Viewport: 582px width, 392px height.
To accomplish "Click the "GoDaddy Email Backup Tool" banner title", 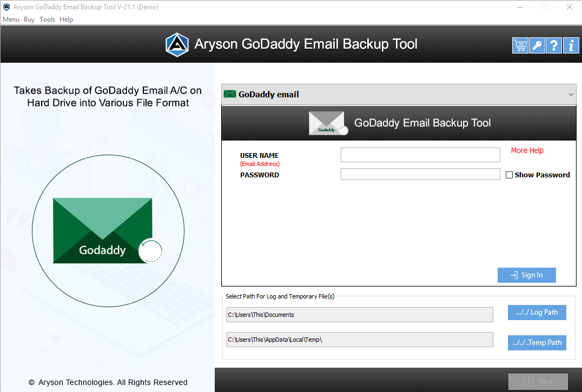I will pyautogui.click(x=422, y=123).
